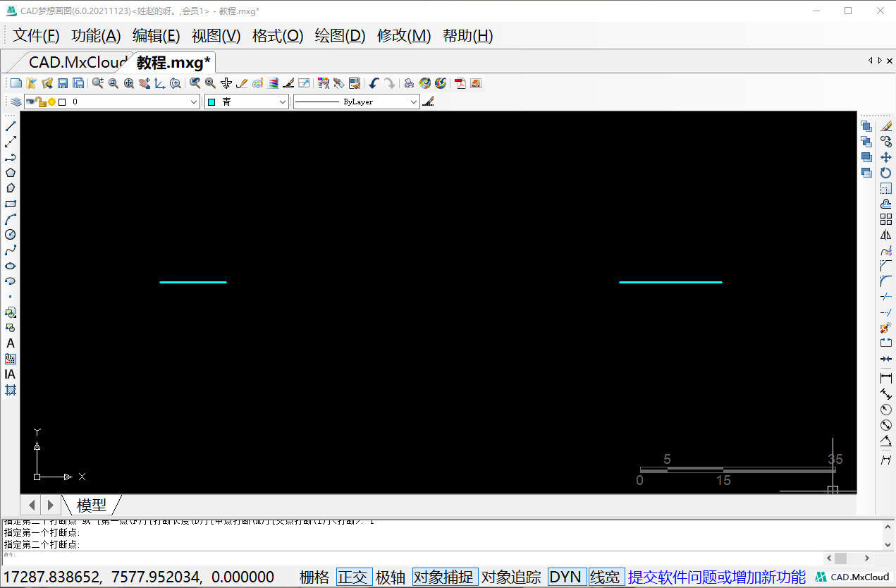Click the PDF export icon
896x588 pixels.
(x=460, y=83)
